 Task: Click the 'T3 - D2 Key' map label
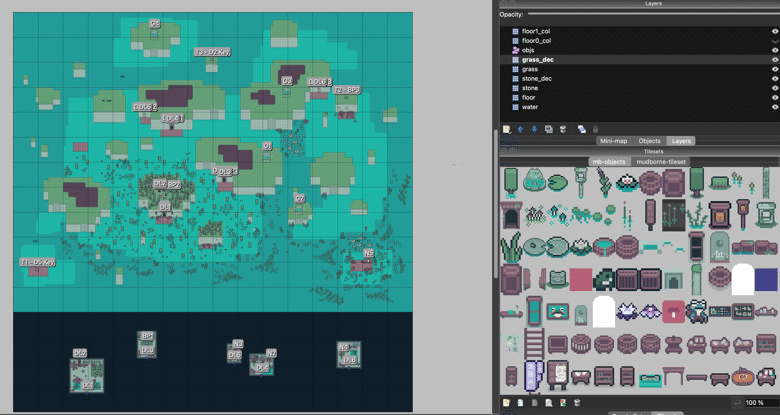(x=212, y=52)
